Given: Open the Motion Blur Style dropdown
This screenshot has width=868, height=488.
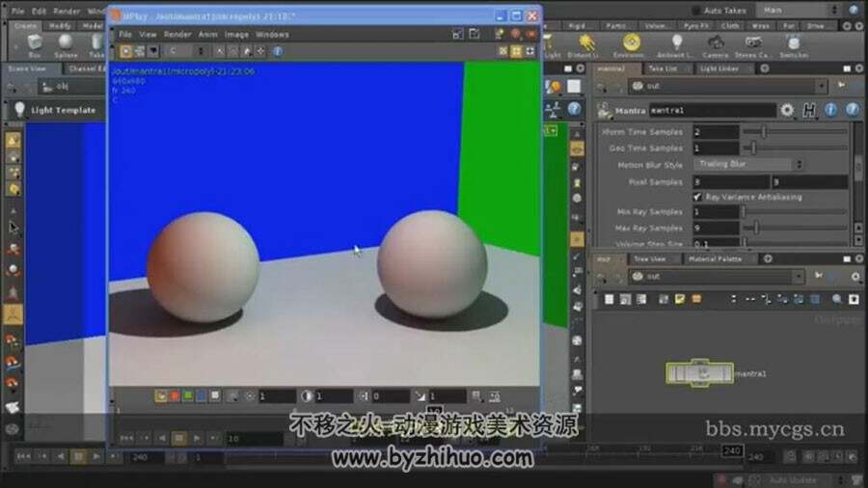Looking at the screenshot, I should point(748,164).
